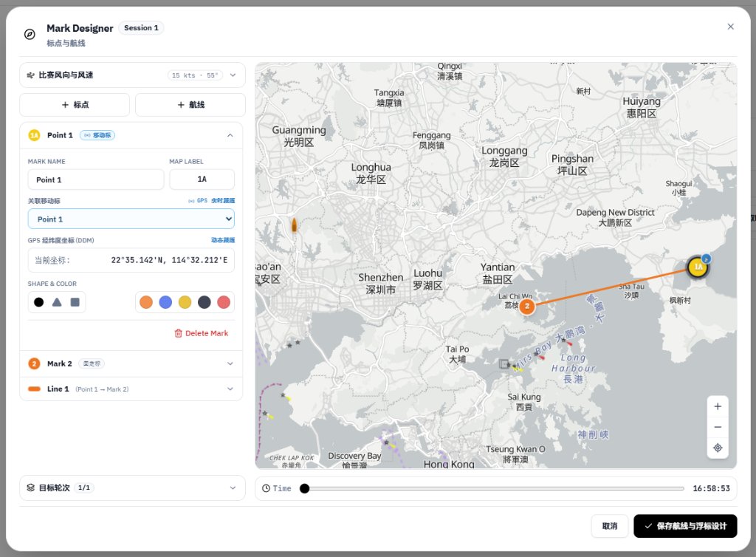This screenshot has width=756, height=557.
Task: Click the 16:58:53 time readout
Action: (711, 488)
